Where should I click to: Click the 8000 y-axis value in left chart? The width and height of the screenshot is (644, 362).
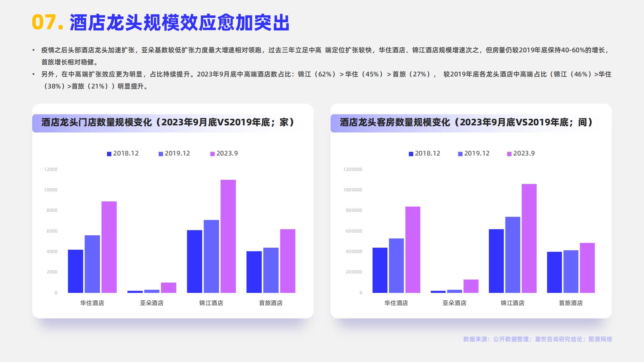[x=52, y=210]
